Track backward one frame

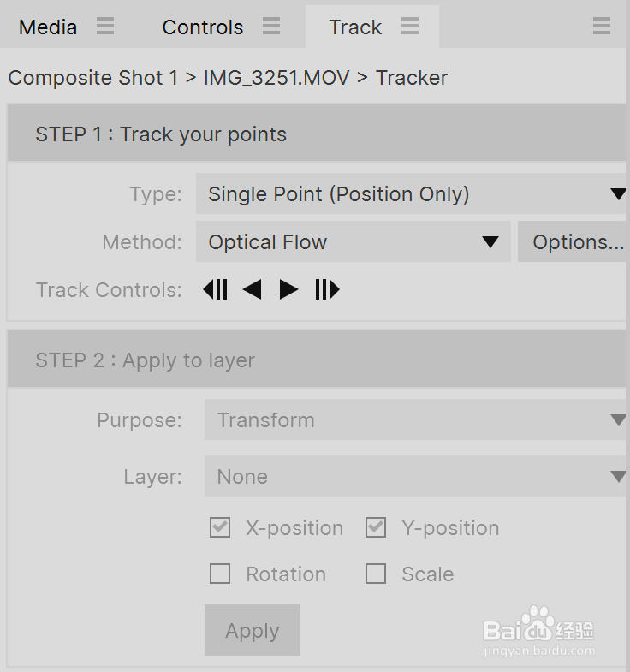click(x=215, y=289)
